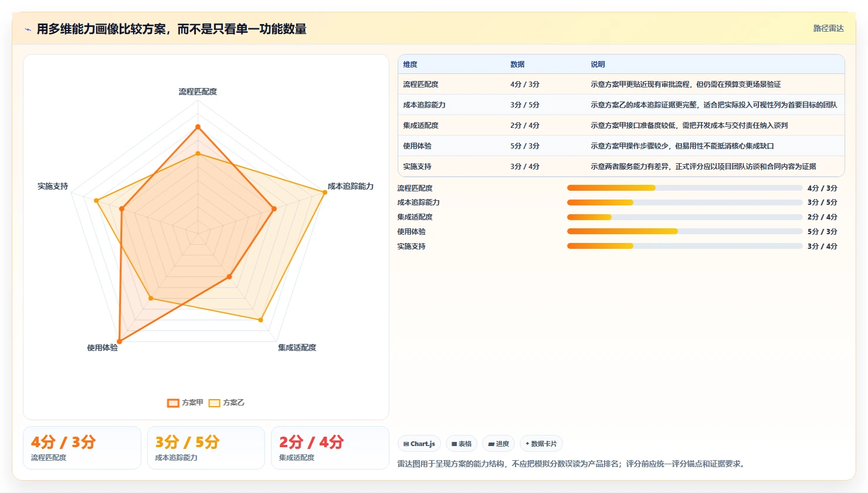The width and height of the screenshot is (868, 493).
Task: Click the 成本追踪能力 progress bar
Action: point(684,202)
